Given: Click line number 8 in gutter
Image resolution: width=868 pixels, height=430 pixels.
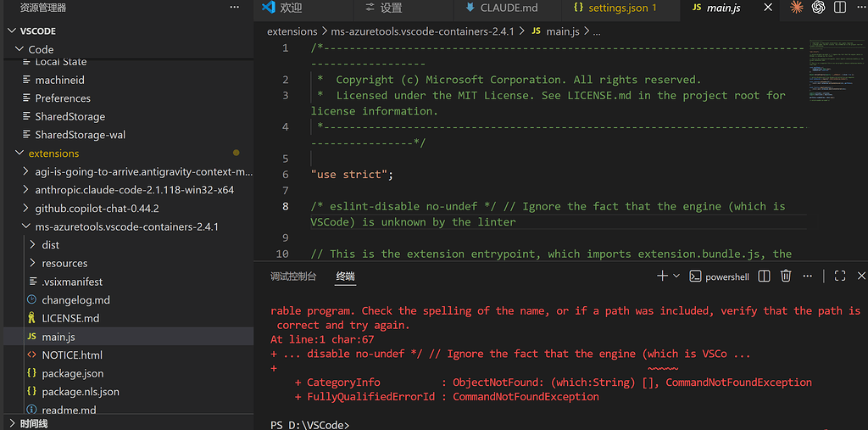Looking at the screenshot, I should pos(285,206).
